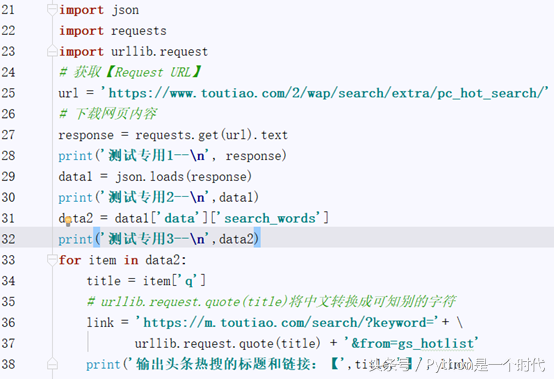This screenshot has width=554, height=379.
Task: Click line number 22 in the gutter
Action: point(8,31)
